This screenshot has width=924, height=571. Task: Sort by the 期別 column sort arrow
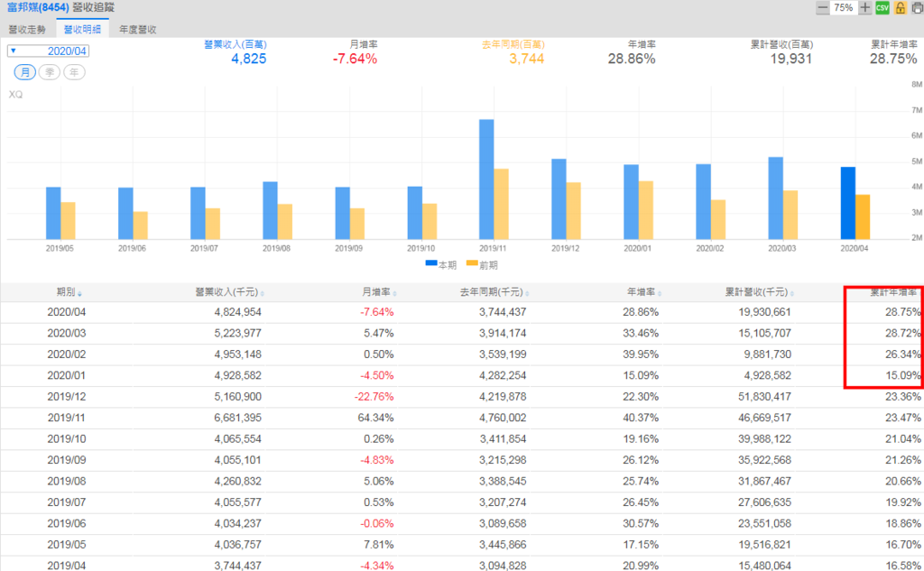[x=79, y=293]
